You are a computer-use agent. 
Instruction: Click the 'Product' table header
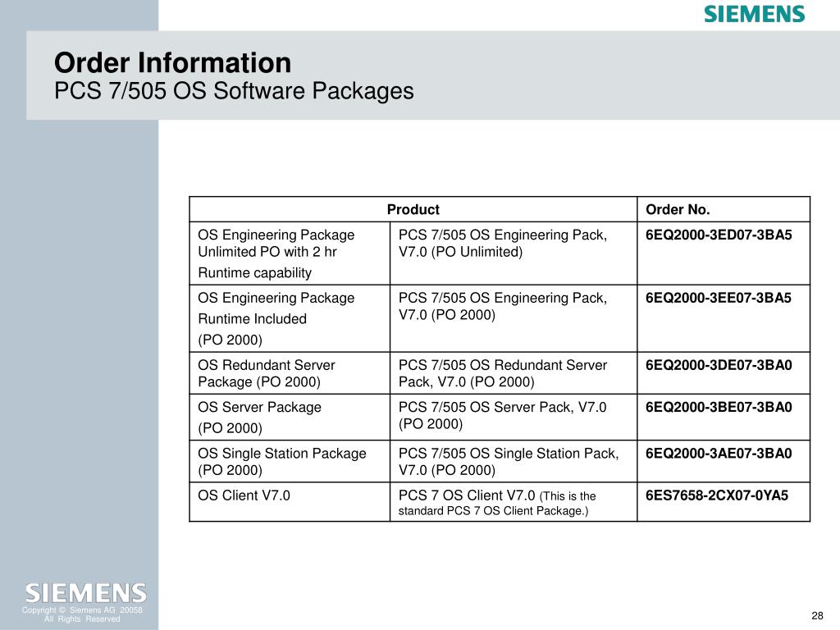[413, 209]
